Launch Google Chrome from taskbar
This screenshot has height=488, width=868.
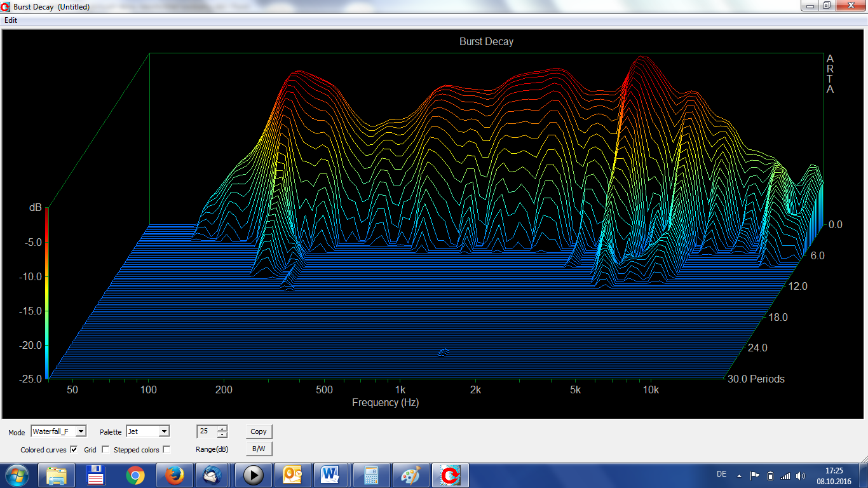click(x=135, y=475)
